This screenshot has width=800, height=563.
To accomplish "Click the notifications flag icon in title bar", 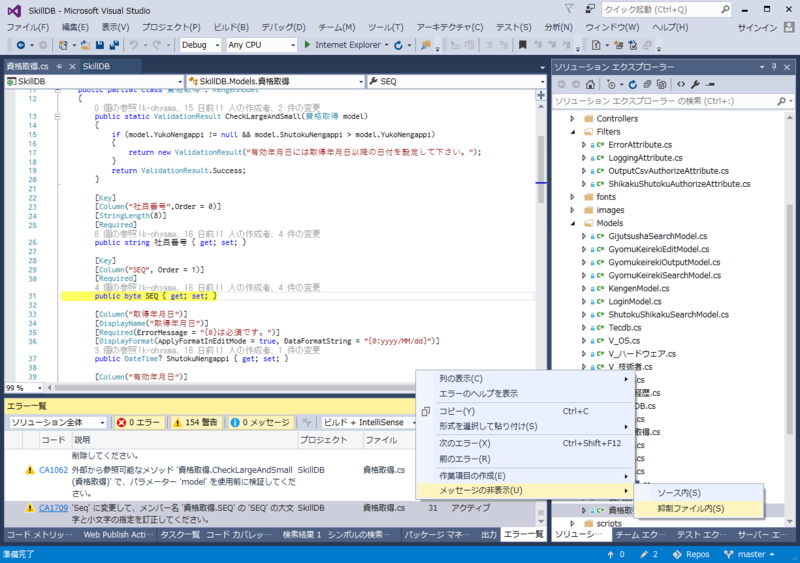I will click(x=569, y=9).
